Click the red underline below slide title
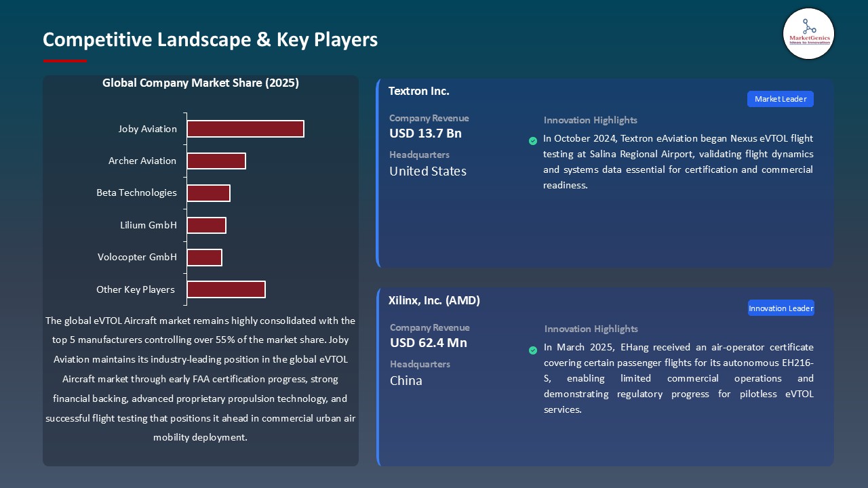 pos(65,61)
